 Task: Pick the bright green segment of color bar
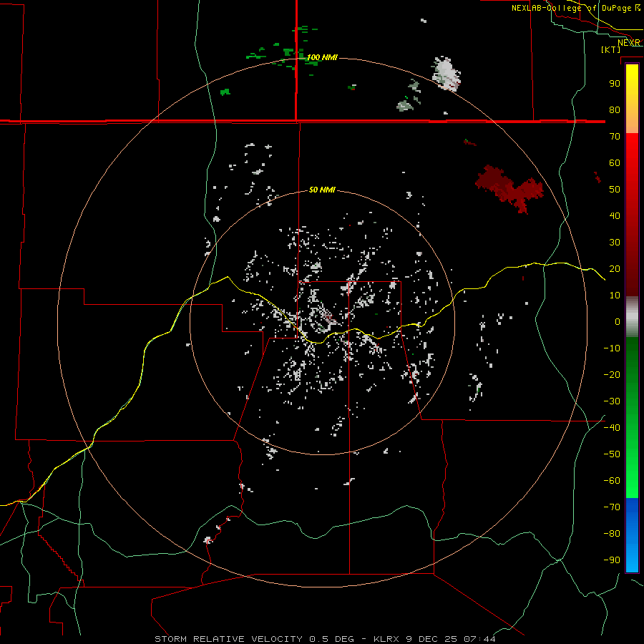pyautogui.click(x=632, y=472)
